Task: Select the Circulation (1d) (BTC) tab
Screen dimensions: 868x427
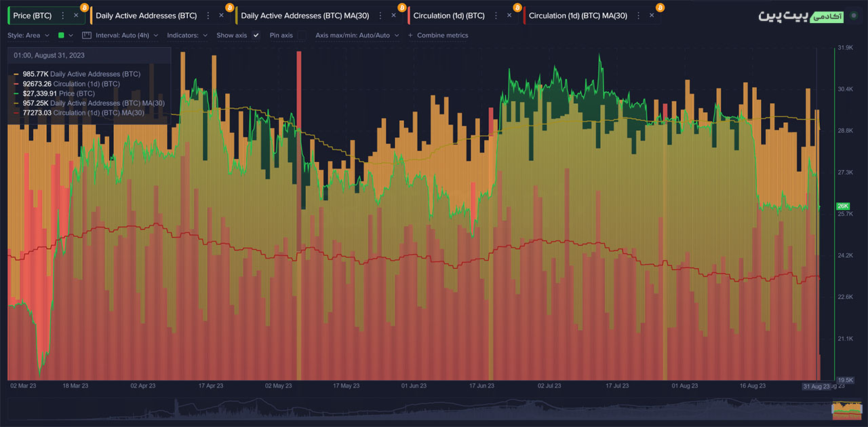Action: [x=463, y=15]
